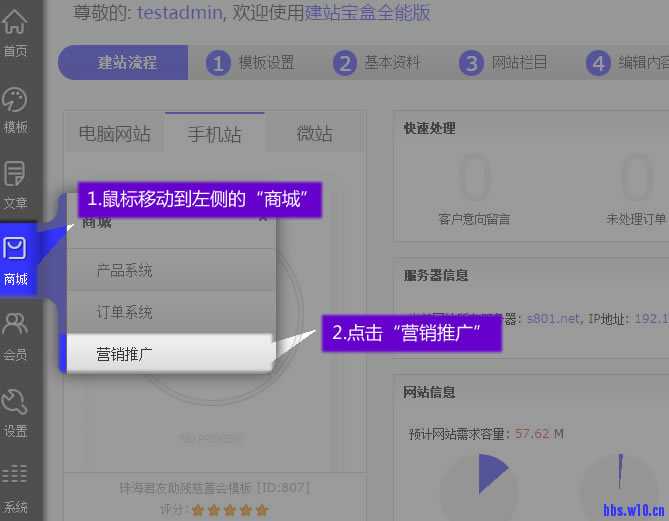Switch to the 电脑网站 tab
Screen dimensions: 669x521
[115, 134]
